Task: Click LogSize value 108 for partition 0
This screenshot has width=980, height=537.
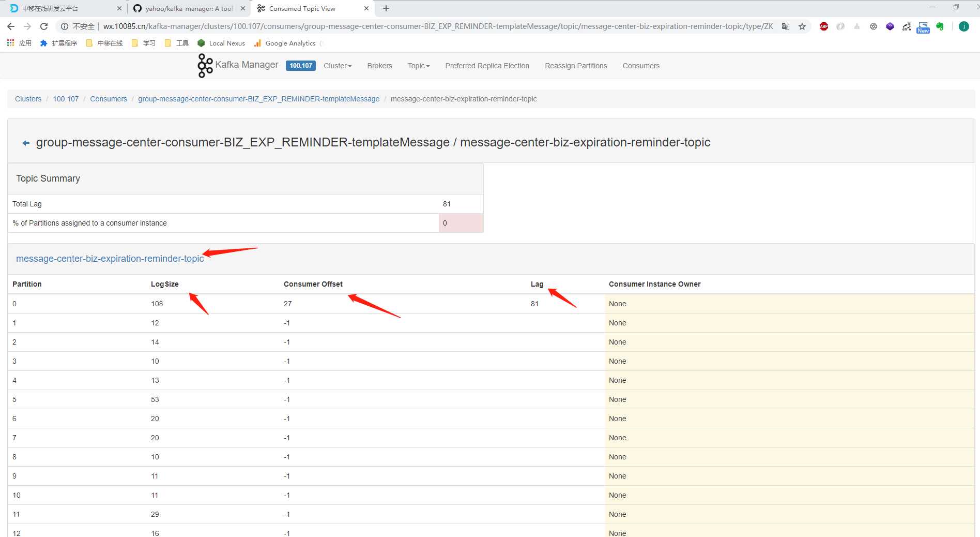Action: pyautogui.click(x=157, y=304)
